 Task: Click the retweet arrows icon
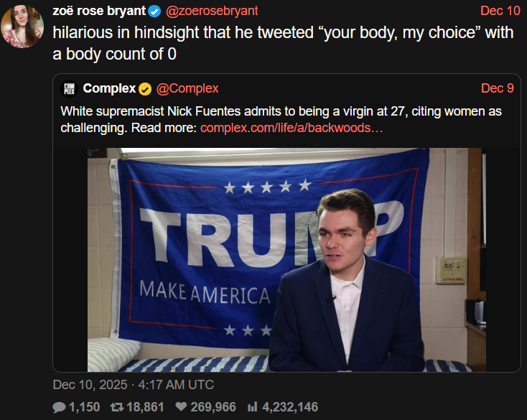coord(118,407)
